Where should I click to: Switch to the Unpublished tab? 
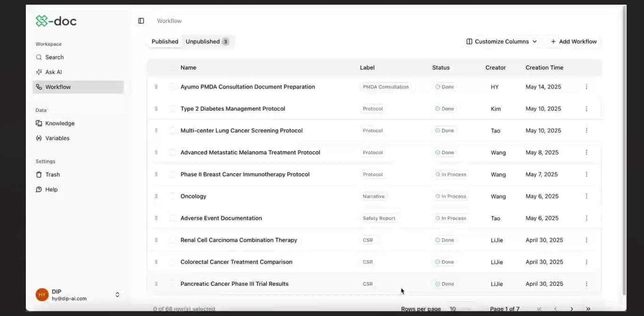tap(203, 41)
